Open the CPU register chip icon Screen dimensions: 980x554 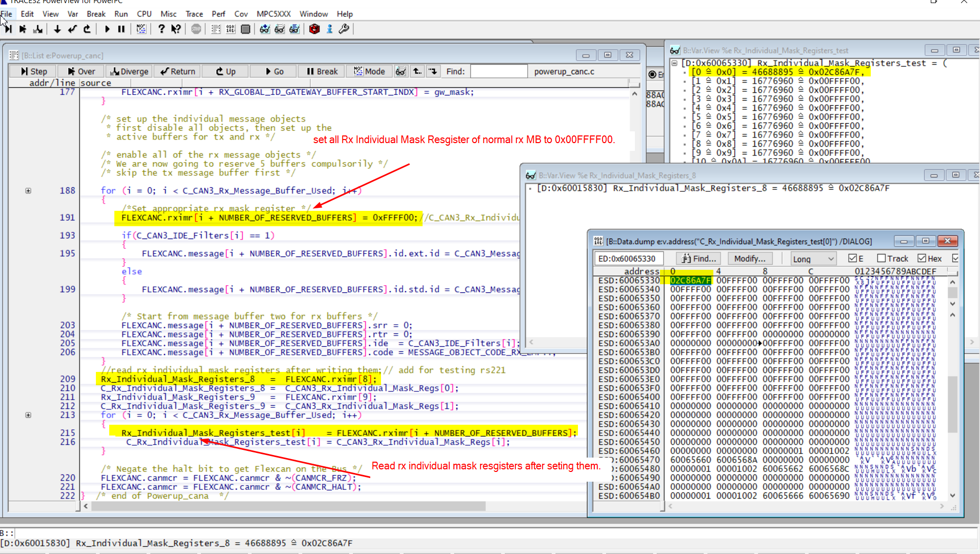coord(246,29)
